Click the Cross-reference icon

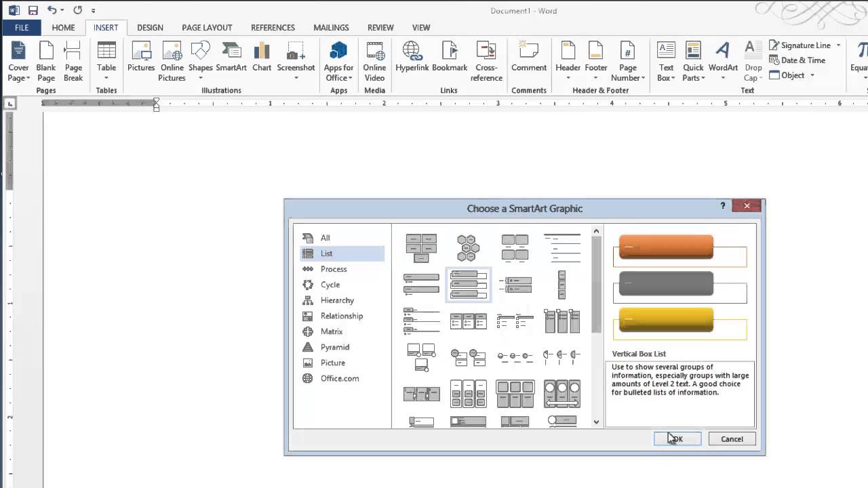pyautogui.click(x=486, y=62)
